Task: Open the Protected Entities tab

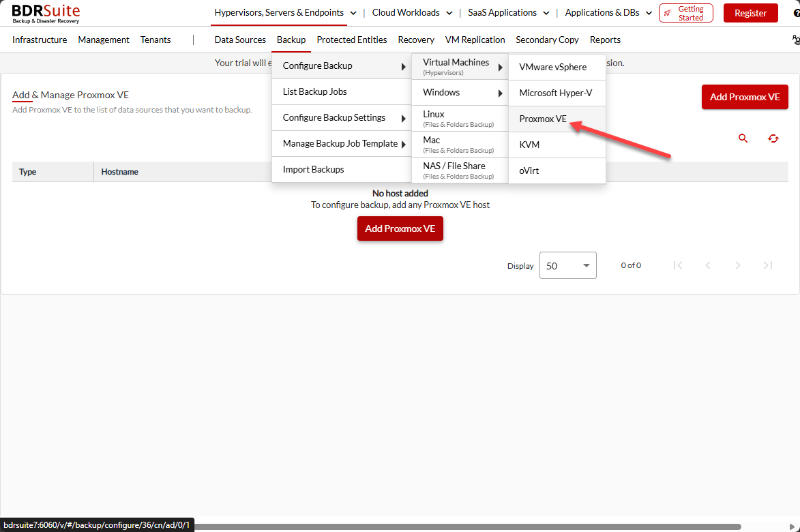Action: (351, 40)
